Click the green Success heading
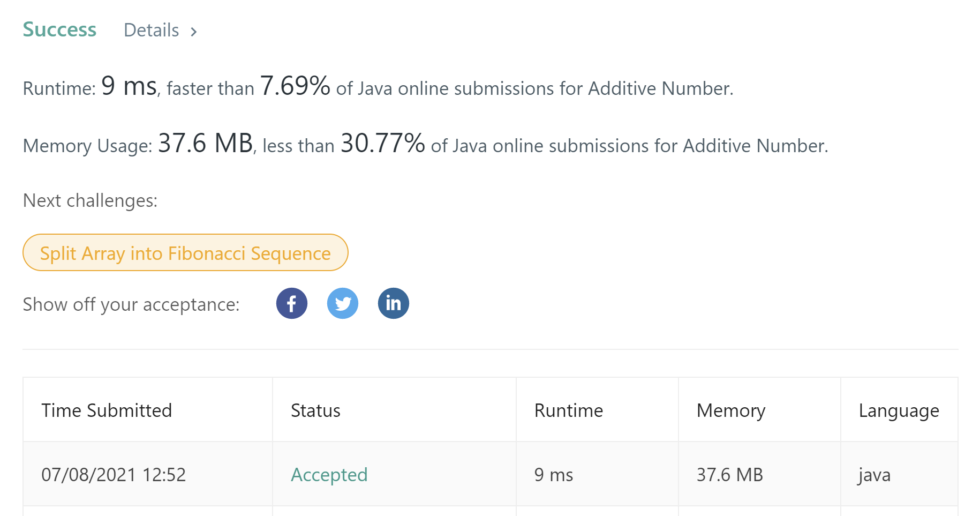This screenshot has height=516, width=980. pos(59,29)
